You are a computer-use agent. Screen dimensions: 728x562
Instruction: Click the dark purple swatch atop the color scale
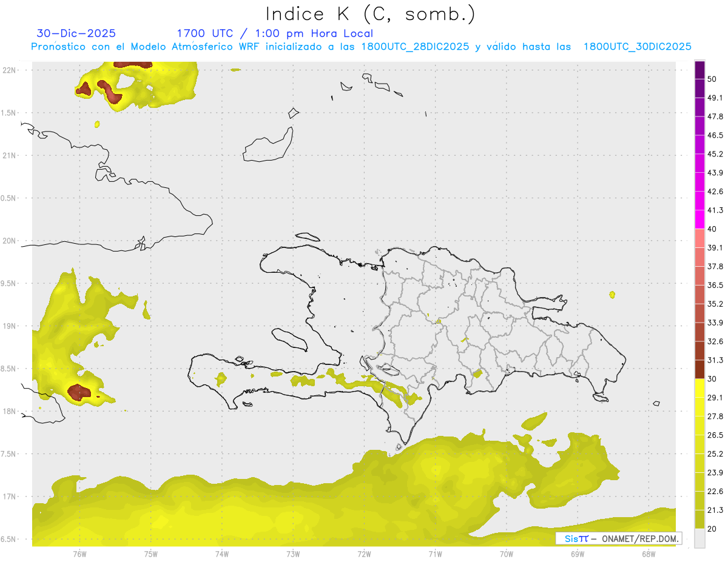699,70
